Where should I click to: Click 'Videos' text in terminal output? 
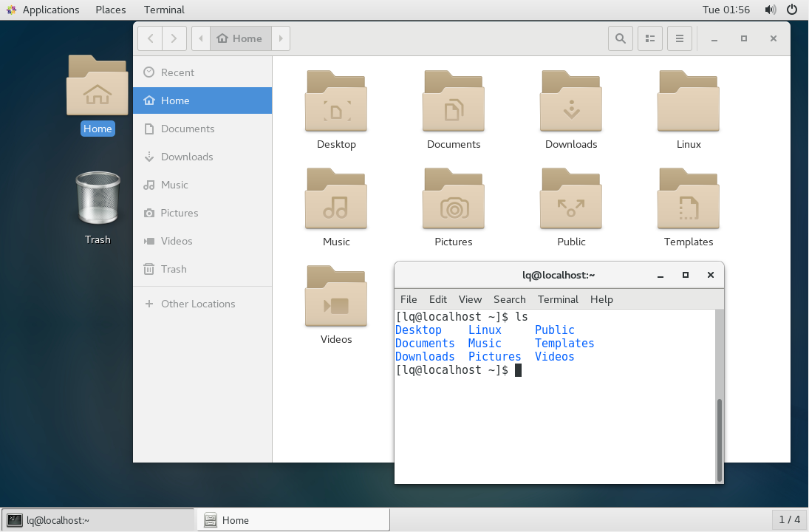pos(555,357)
